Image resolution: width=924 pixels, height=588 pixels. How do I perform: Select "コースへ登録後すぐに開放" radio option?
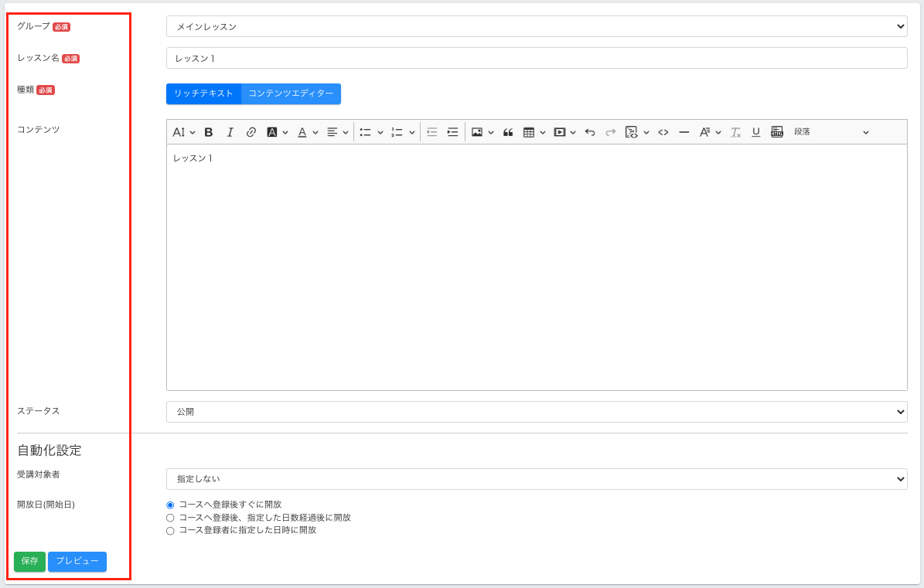pyautogui.click(x=170, y=505)
